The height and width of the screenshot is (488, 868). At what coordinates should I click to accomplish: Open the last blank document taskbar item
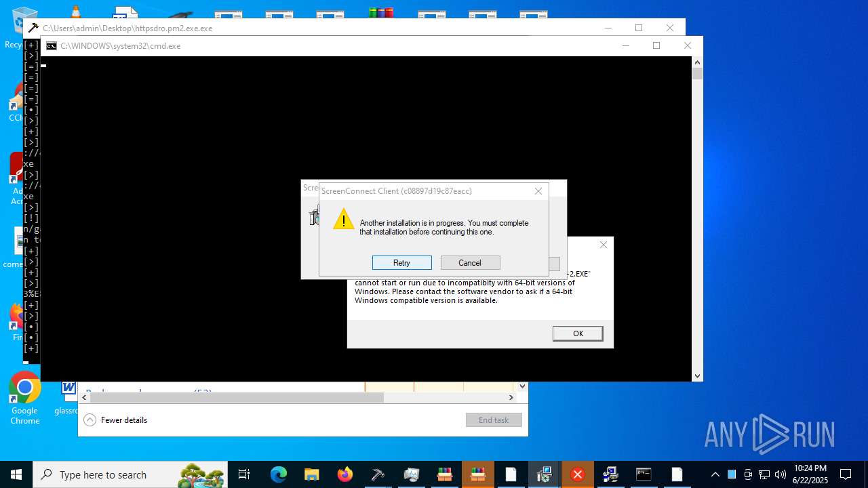tap(677, 474)
